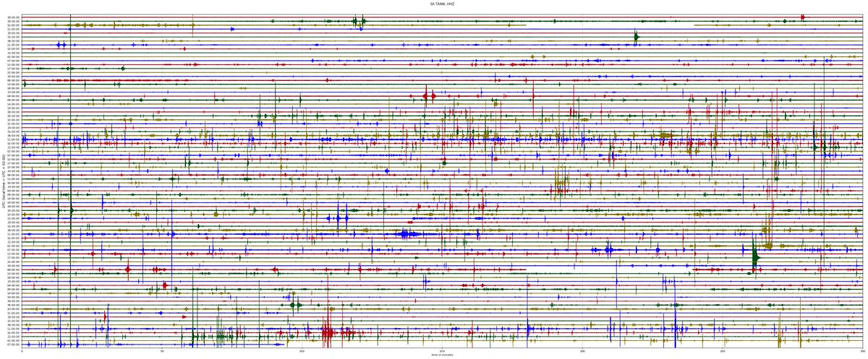Select the x-axis tick label 50
Screen dimensions: 868x359
(162, 352)
